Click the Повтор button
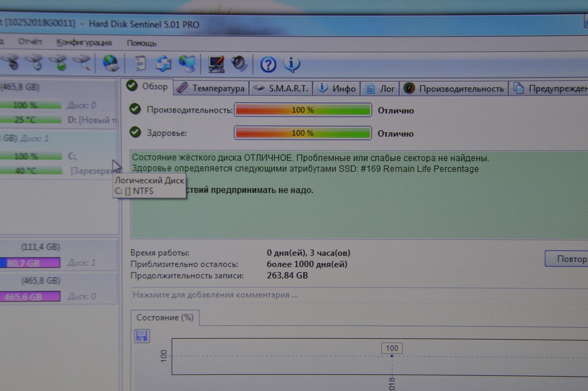 point(566,258)
